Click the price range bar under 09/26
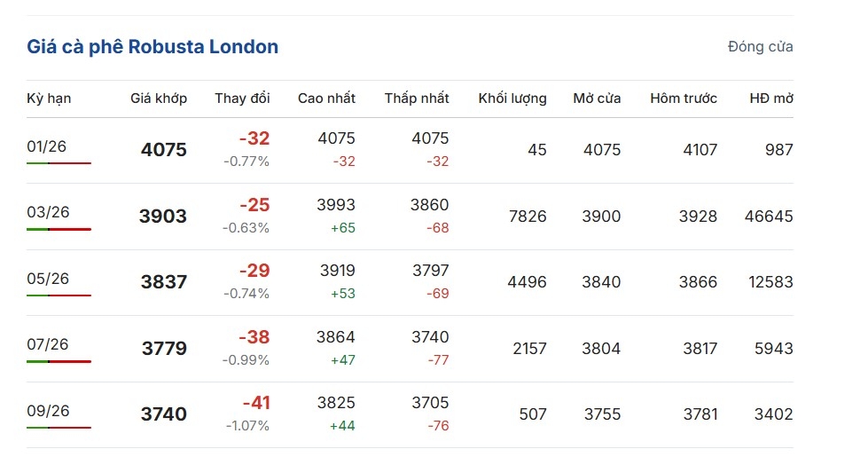 coord(59,428)
